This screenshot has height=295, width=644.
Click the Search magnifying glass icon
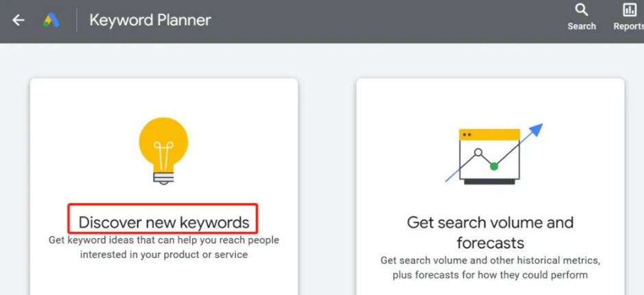pos(582,10)
